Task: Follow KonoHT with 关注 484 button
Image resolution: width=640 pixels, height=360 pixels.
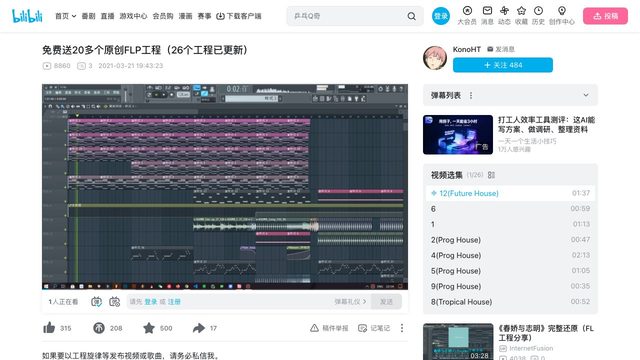Action: coord(503,65)
